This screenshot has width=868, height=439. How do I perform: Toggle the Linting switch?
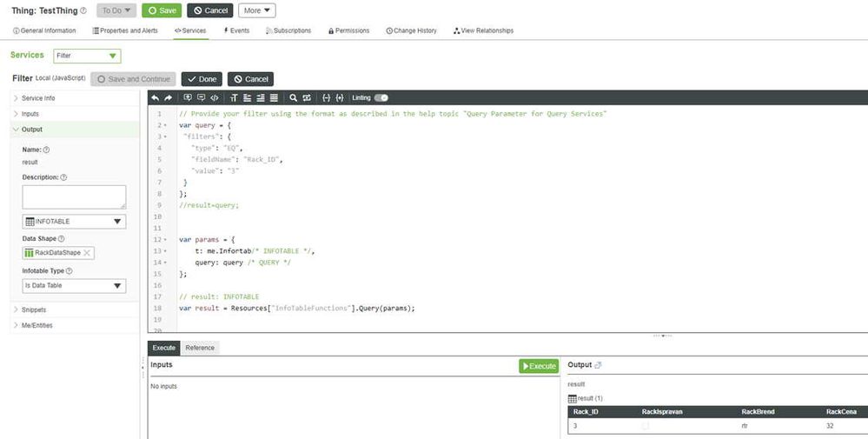381,98
